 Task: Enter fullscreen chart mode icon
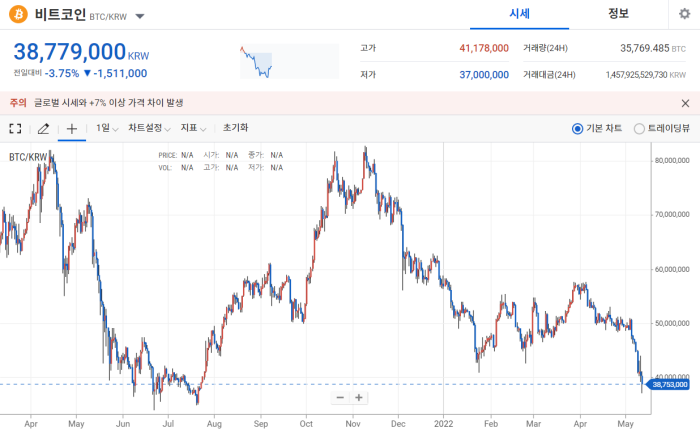click(x=15, y=129)
